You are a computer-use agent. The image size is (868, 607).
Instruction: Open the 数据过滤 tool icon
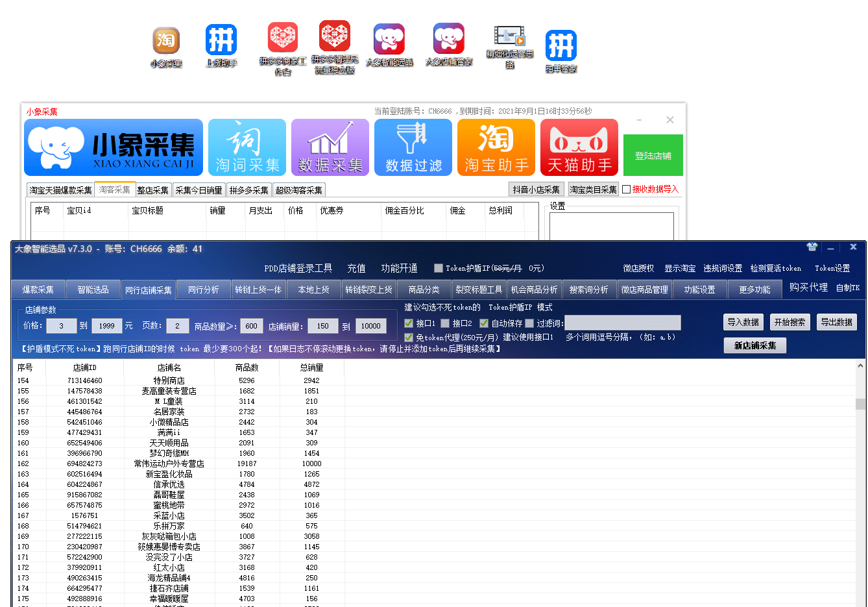tap(413, 147)
